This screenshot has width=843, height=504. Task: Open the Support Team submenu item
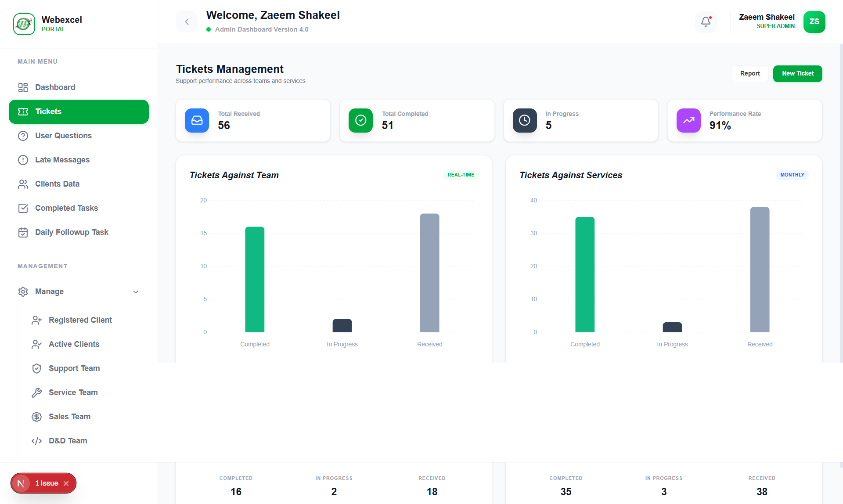tap(74, 368)
